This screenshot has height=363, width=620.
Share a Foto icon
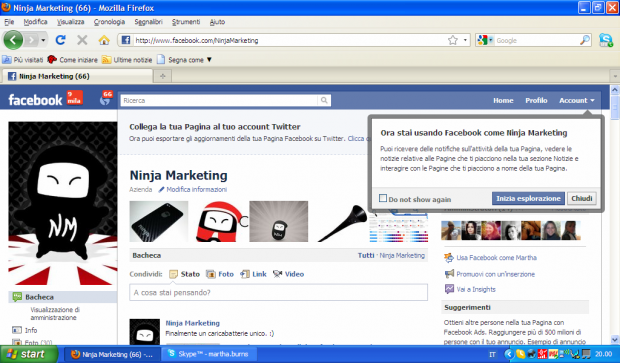211,274
